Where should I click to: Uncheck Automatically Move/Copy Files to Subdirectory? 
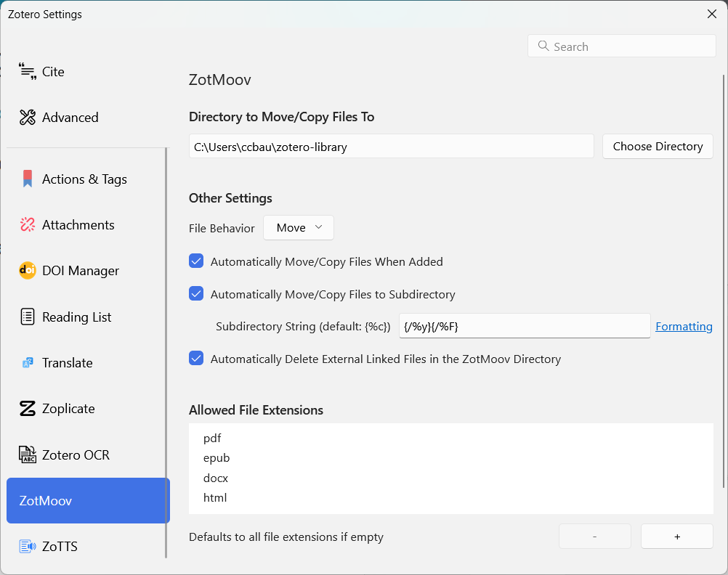(196, 294)
